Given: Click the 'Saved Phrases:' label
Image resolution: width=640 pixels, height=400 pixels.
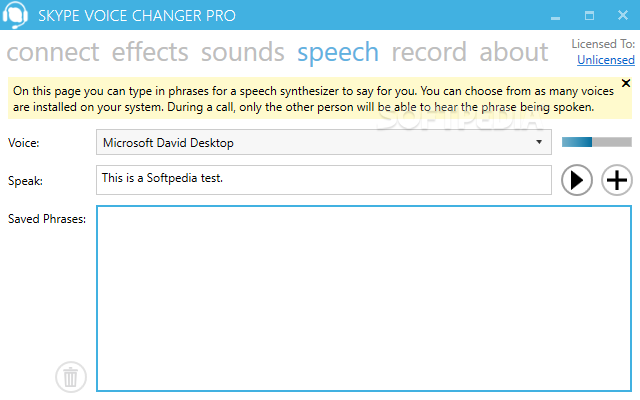Looking at the screenshot, I should click(47, 219).
